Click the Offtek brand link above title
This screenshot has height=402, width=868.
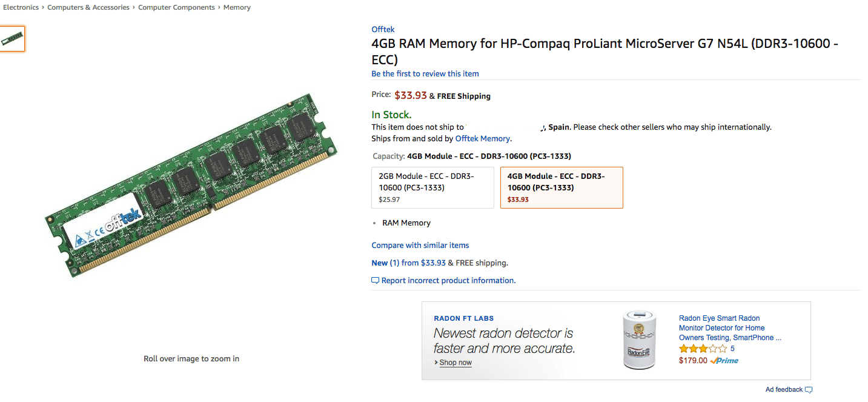(383, 29)
